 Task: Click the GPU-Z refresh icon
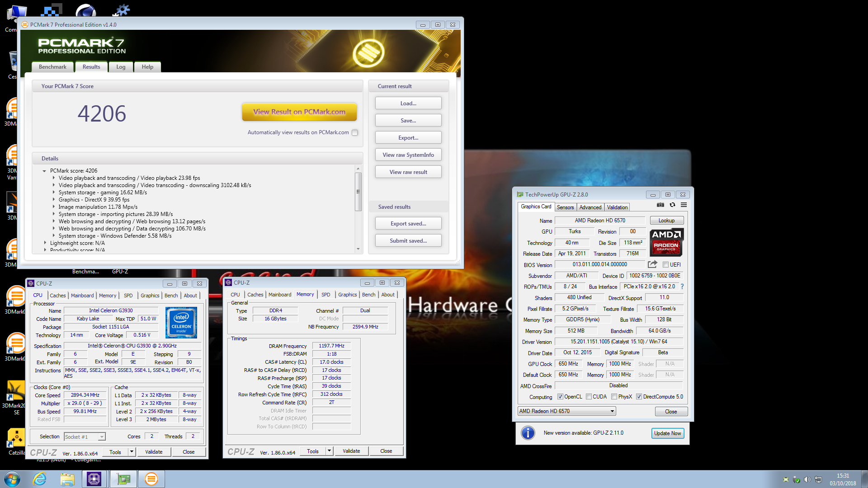point(672,205)
